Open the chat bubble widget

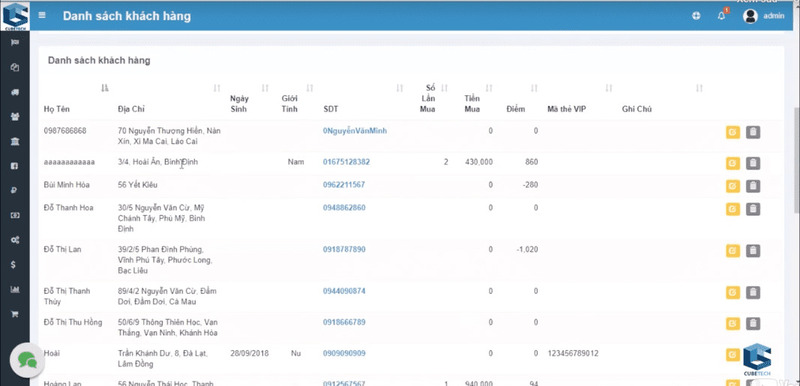27,360
